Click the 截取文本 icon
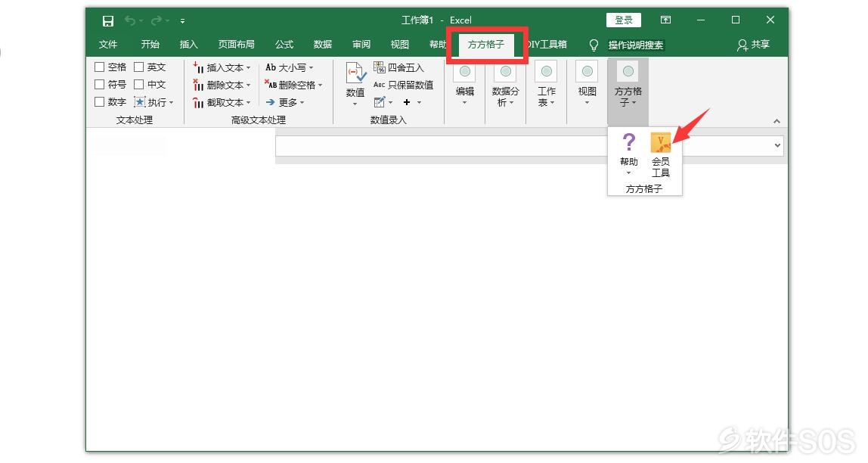Image resolution: width=868 pixels, height=463 pixels. click(198, 102)
